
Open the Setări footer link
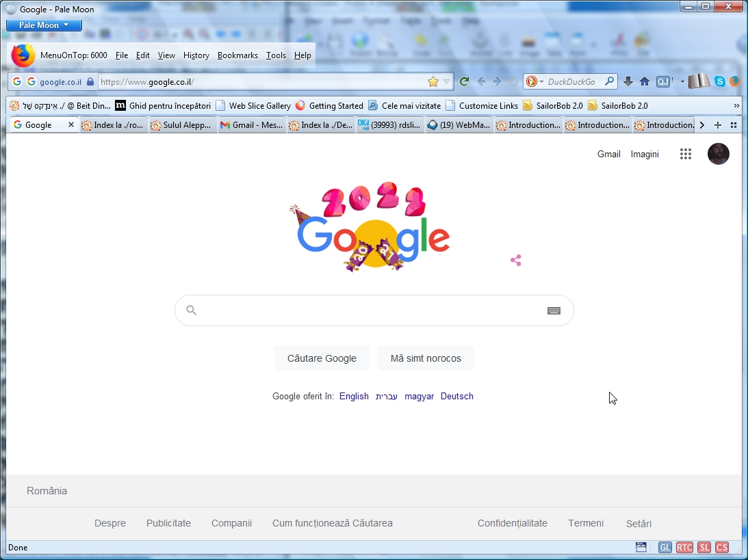(639, 523)
